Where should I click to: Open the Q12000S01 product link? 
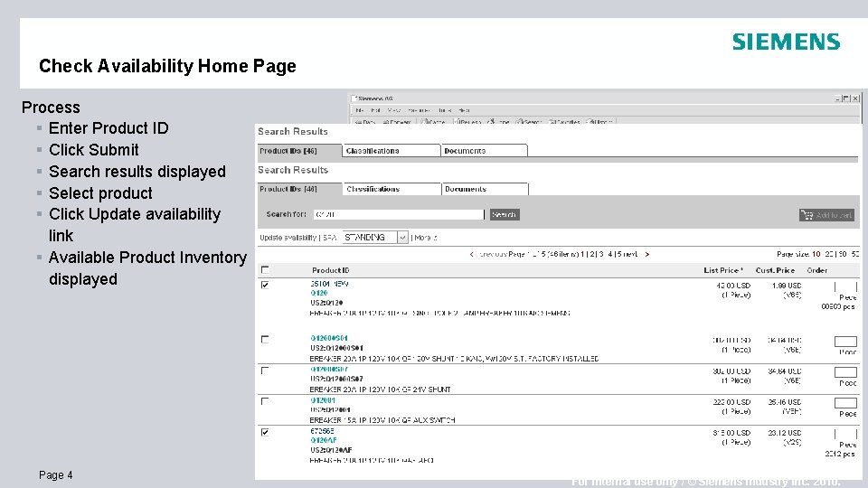[329, 338]
